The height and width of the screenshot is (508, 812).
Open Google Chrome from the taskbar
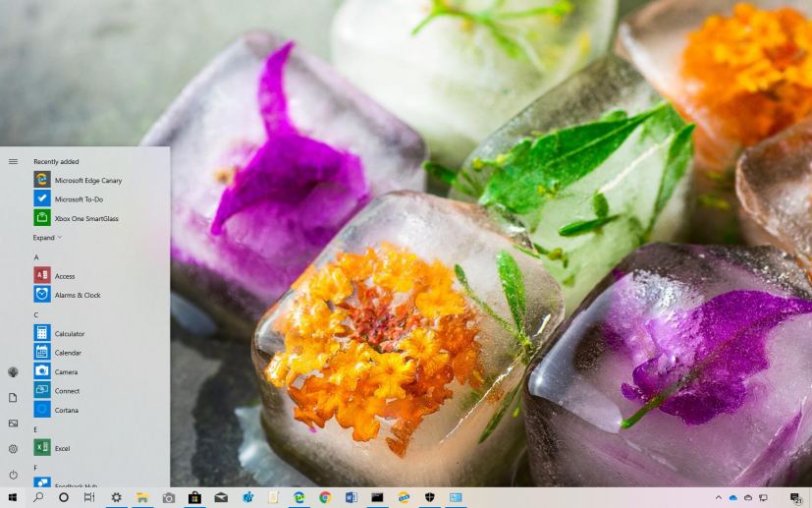pos(325,497)
